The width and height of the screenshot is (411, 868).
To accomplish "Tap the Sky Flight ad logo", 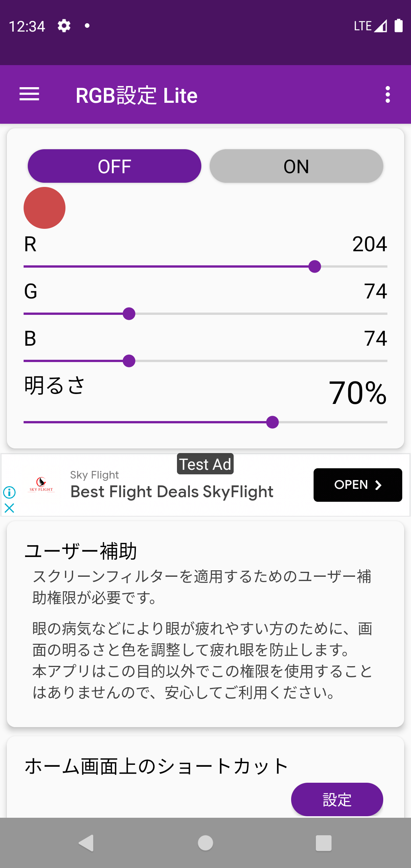I will (x=41, y=485).
